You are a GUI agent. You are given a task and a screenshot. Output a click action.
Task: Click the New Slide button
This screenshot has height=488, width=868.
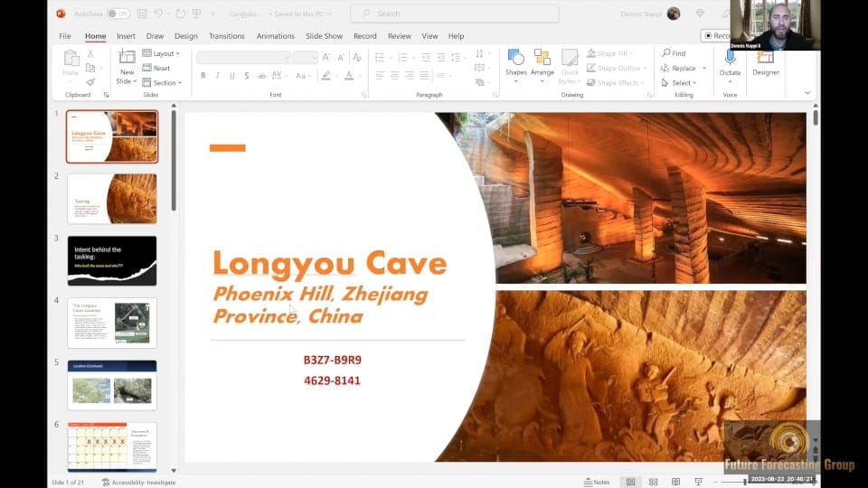click(127, 66)
